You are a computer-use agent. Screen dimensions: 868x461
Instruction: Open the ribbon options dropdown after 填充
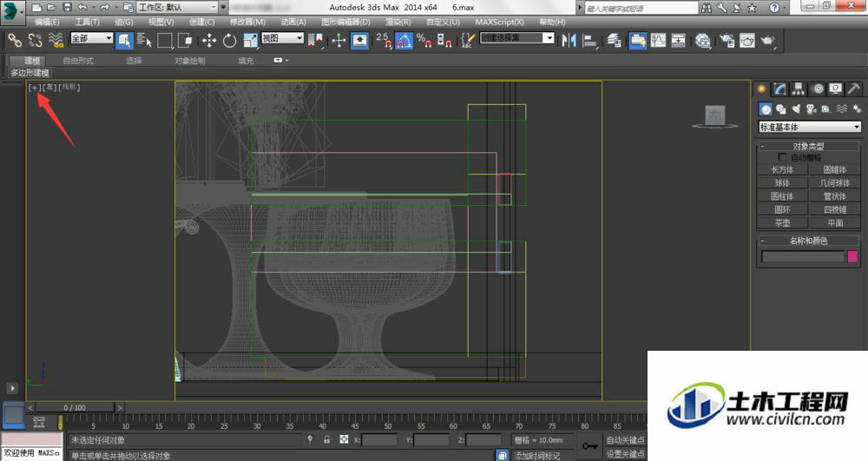280,60
